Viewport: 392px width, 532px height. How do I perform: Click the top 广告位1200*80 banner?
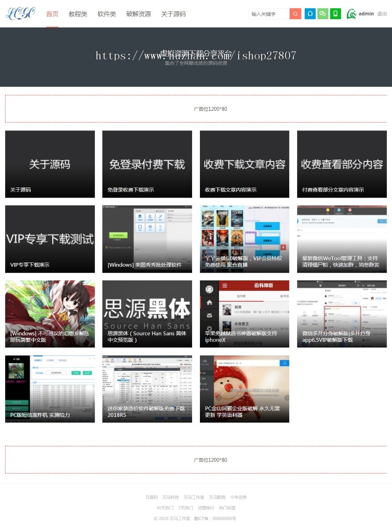coord(196,109)
